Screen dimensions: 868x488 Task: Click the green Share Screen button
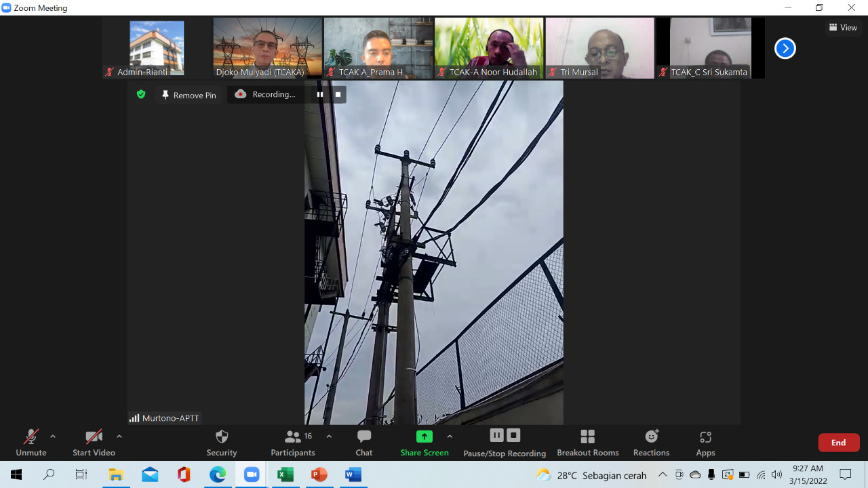(425, 443)
